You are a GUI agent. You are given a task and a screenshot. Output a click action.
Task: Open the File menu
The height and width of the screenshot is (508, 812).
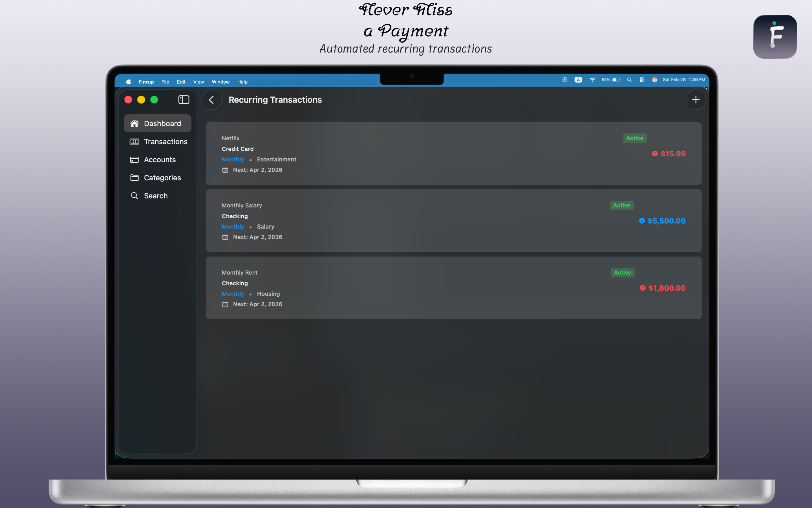click(165, 82)
